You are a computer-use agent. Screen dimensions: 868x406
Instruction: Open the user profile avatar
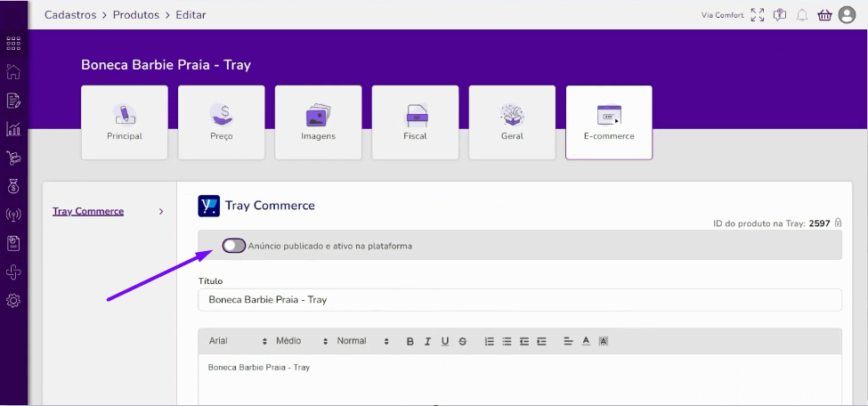click(847, 15)
